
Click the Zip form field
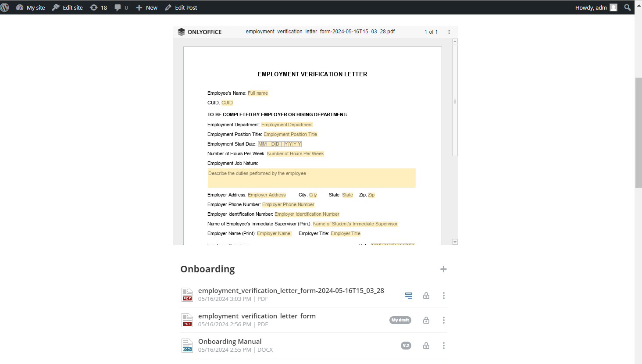(x=371, y=195)
